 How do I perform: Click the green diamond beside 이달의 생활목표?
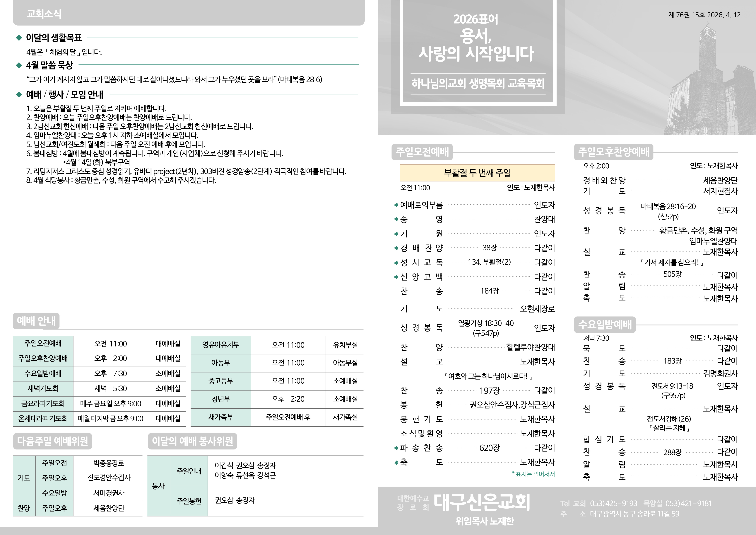pyautogui.click(x=19, y=38)
